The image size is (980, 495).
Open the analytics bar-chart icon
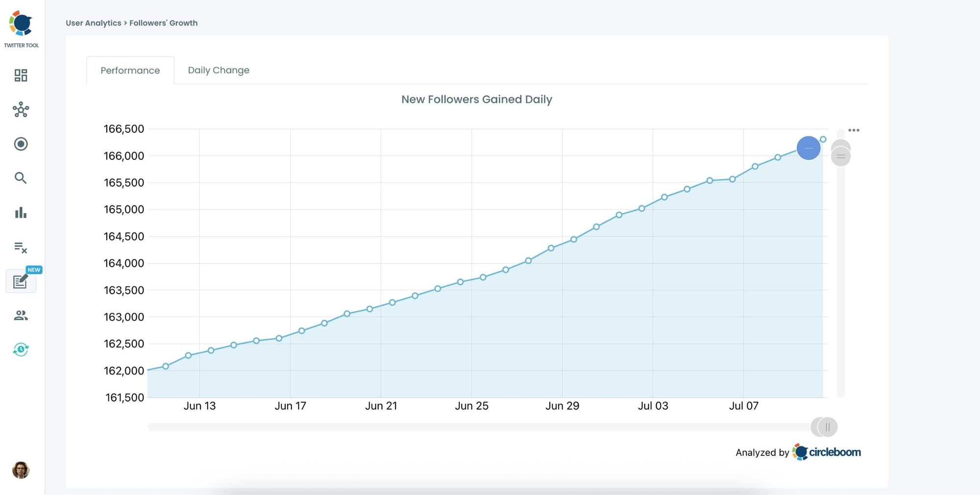(x=21, y=213)
